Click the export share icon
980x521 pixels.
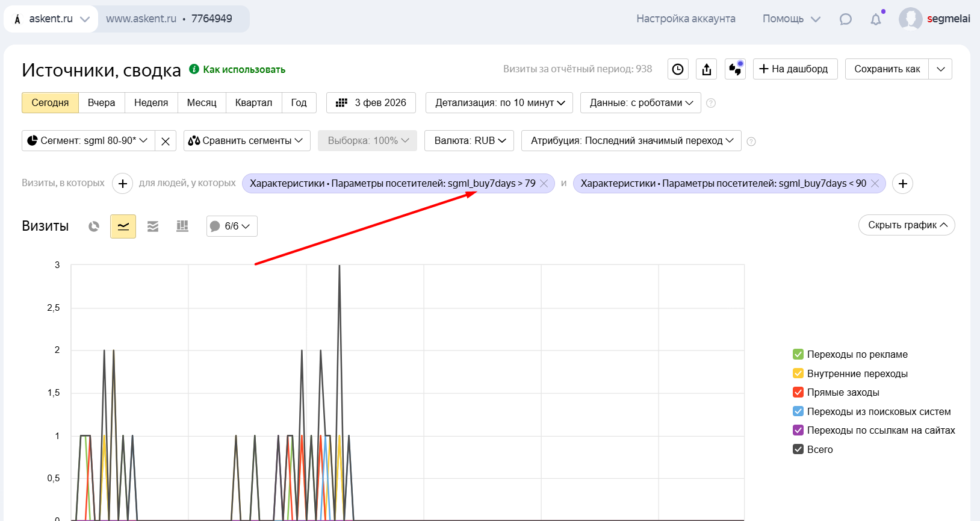707,69
